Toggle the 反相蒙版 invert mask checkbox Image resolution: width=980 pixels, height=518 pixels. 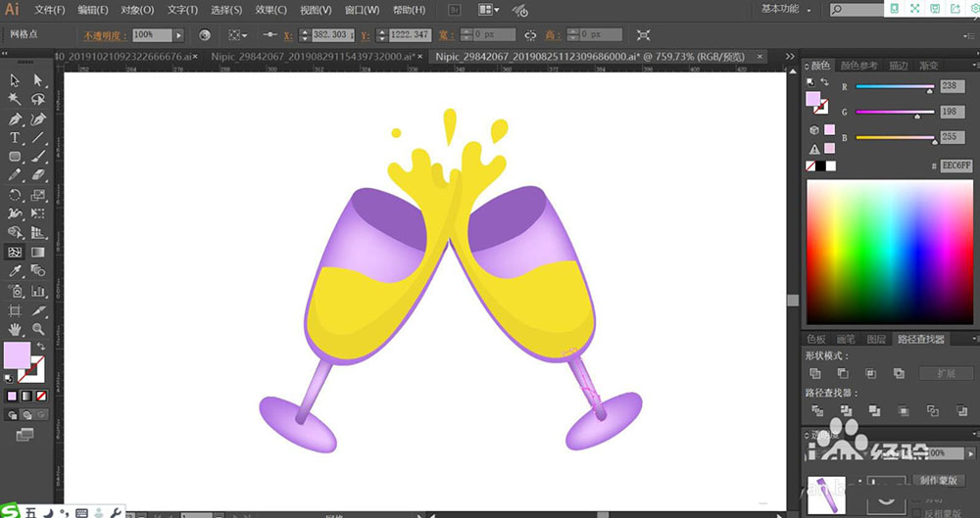click(x=915, y=511)
